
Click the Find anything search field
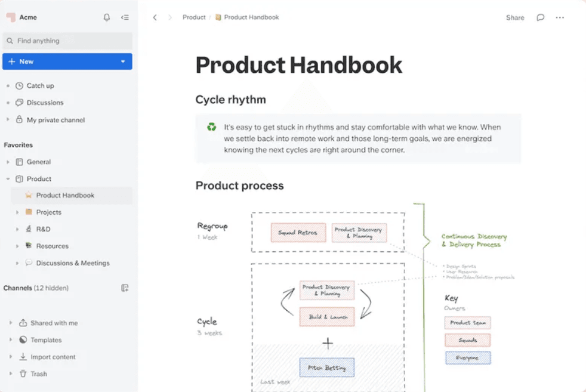tap(67, 40)
